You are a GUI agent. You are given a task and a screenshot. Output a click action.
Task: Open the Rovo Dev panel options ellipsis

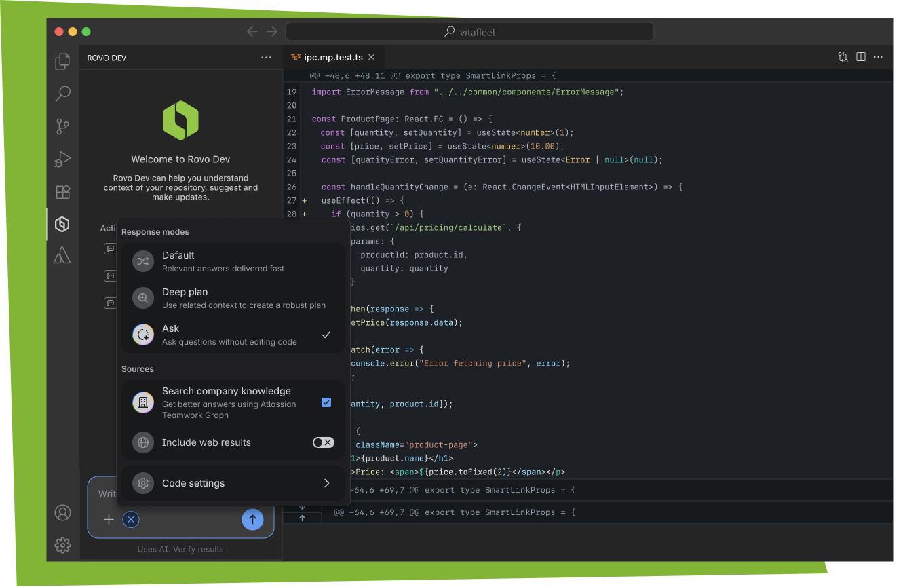pyautogui.click(x=266, y=58)
